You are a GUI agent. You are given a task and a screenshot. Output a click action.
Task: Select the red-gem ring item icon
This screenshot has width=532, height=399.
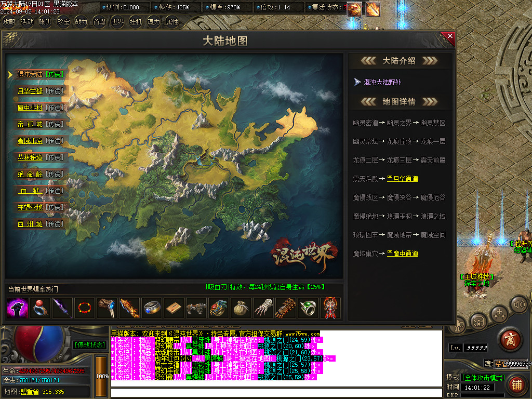pos(39,308)
